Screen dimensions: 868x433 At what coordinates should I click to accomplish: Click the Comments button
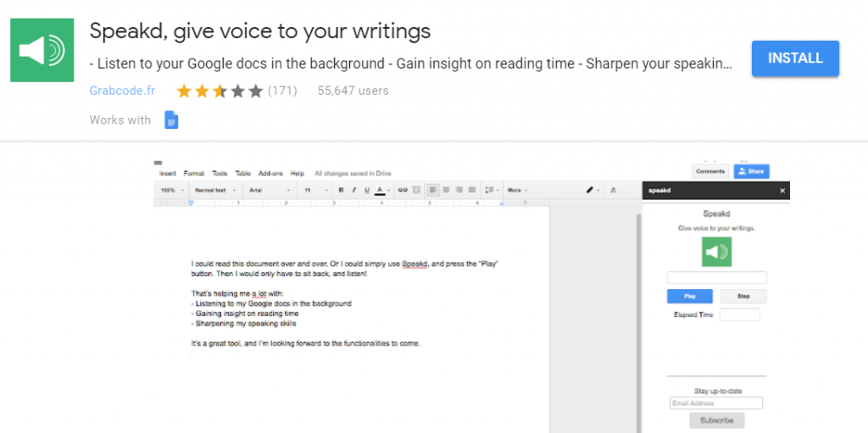(x=710, y=172)
